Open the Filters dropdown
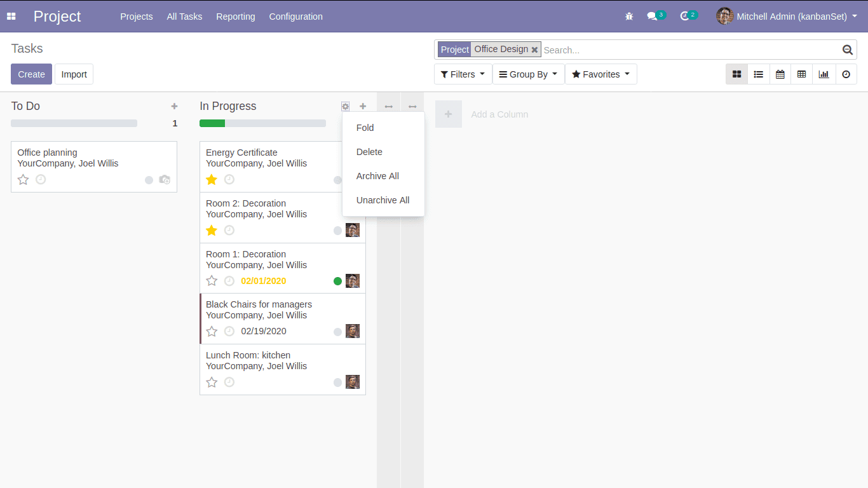Viewport: 868px width, 488px height. tap(463, 74)
